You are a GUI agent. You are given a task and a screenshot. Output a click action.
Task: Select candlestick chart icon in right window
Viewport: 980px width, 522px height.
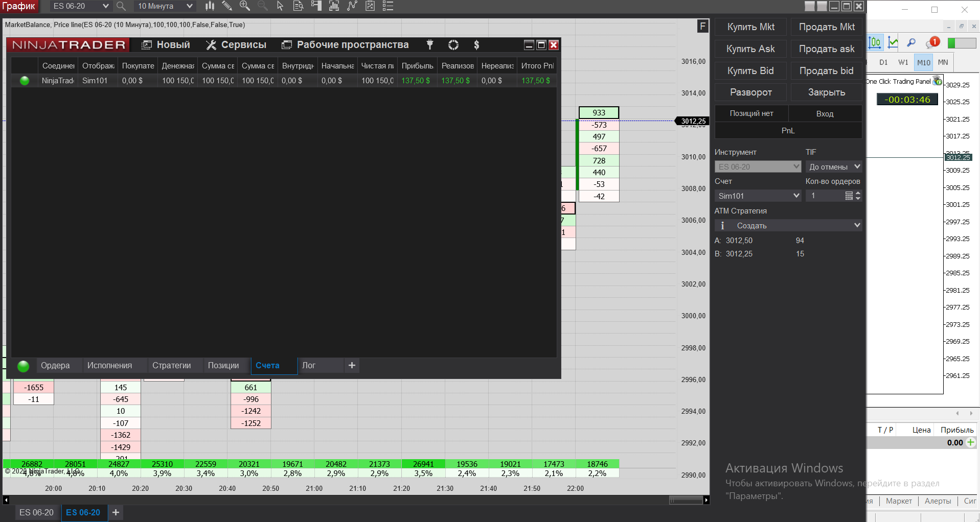point(875,42)
